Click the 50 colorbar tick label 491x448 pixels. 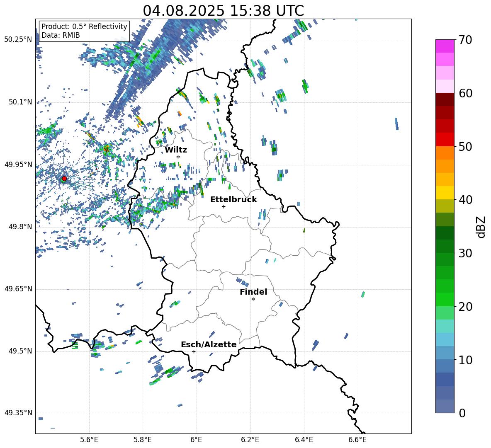(465, 147)
